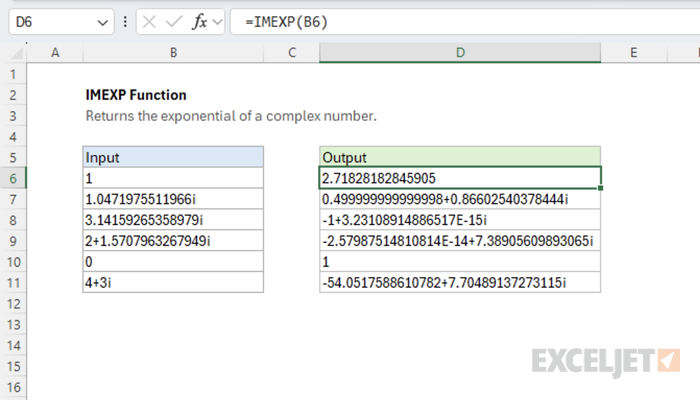Select row 4 header
This screenshot has height=400, width=700.
(x=13, y=137)
